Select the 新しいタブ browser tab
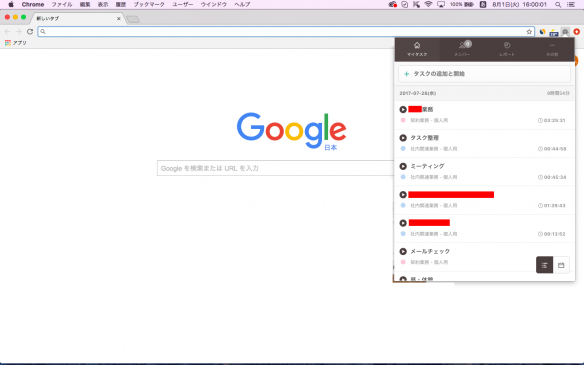584x365 pixels. coord(76,18)
